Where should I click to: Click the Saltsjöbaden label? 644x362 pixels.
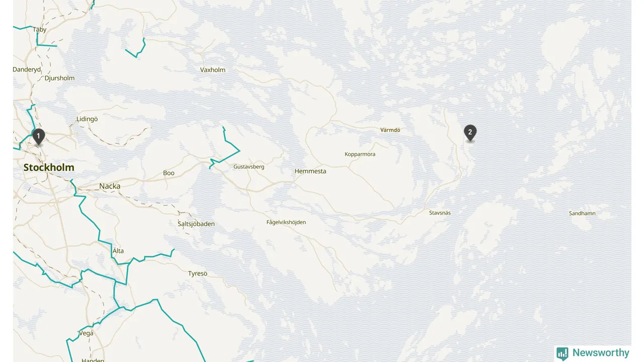coord(196,224)
